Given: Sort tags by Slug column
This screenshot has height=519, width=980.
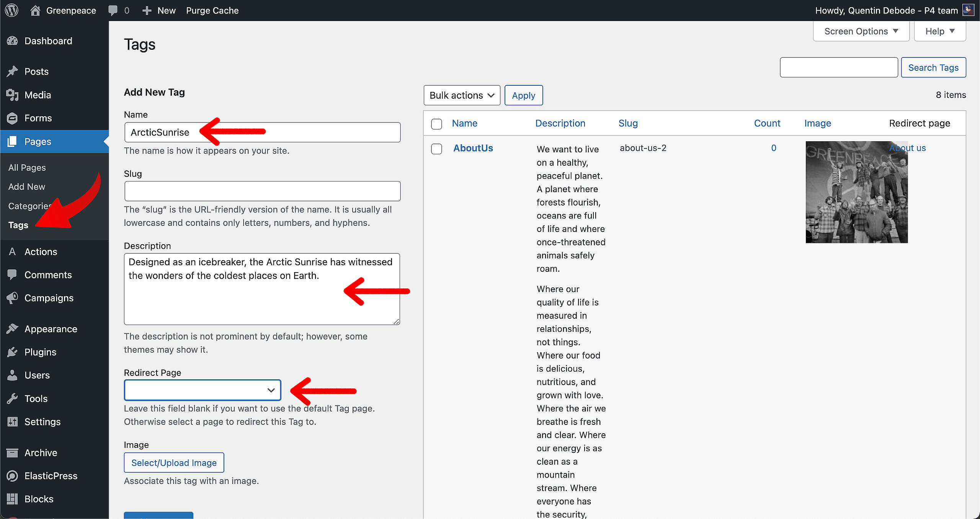Looking at the screenshot, I should [x=628, y=123].
